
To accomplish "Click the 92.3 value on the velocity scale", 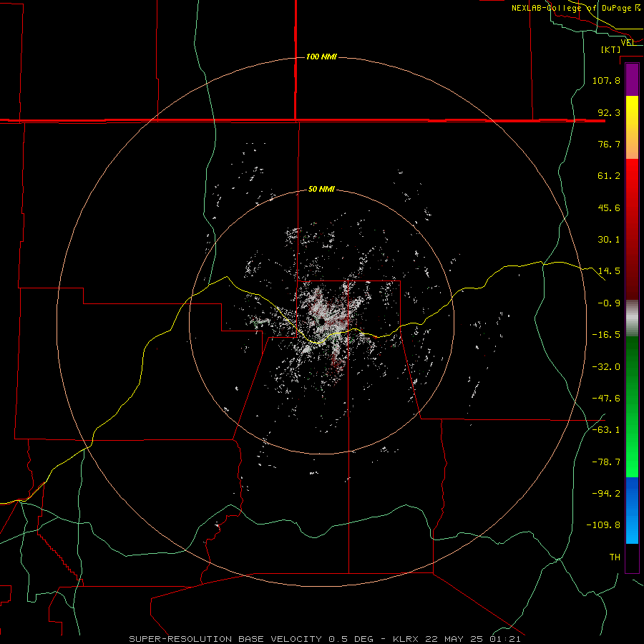I will pos(609,112).
